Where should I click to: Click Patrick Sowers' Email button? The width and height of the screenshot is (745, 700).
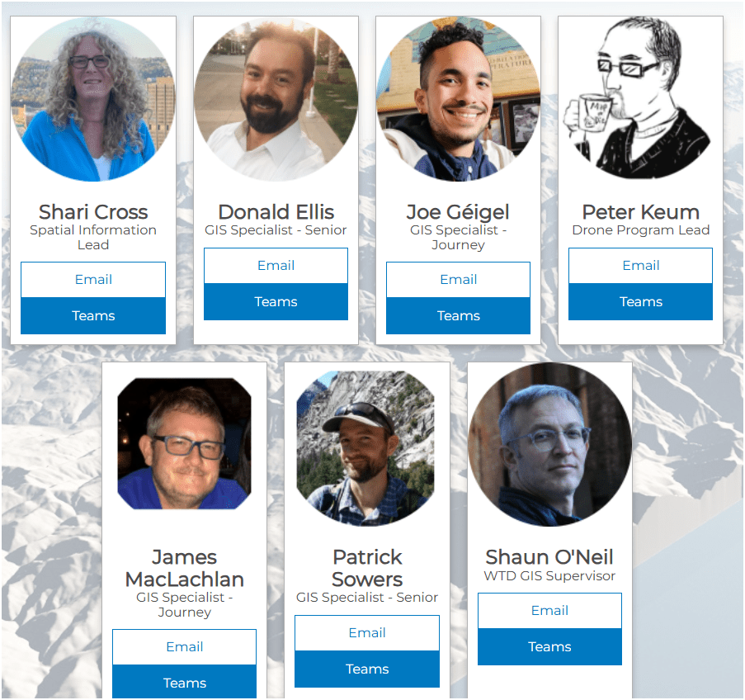coord(367,633)
